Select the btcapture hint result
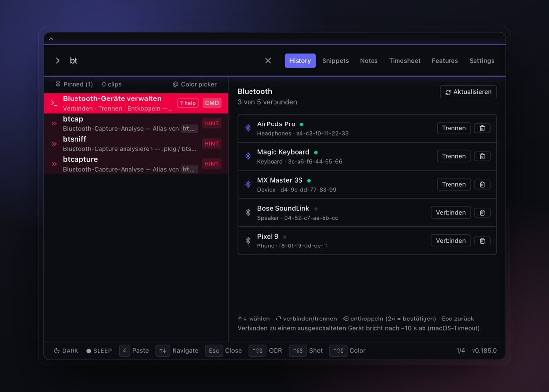549x392 pixels. pyautogui.click(x=136, y=164)
